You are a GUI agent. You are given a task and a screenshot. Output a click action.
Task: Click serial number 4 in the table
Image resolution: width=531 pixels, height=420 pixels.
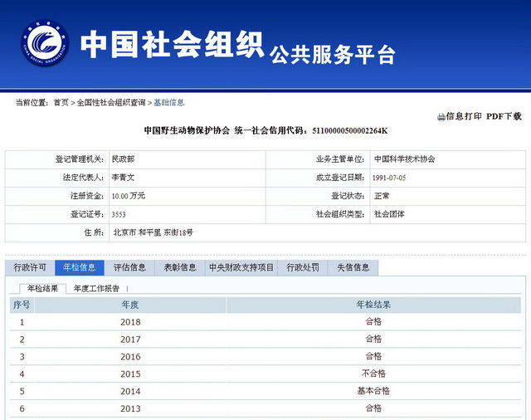click(22, 374)
